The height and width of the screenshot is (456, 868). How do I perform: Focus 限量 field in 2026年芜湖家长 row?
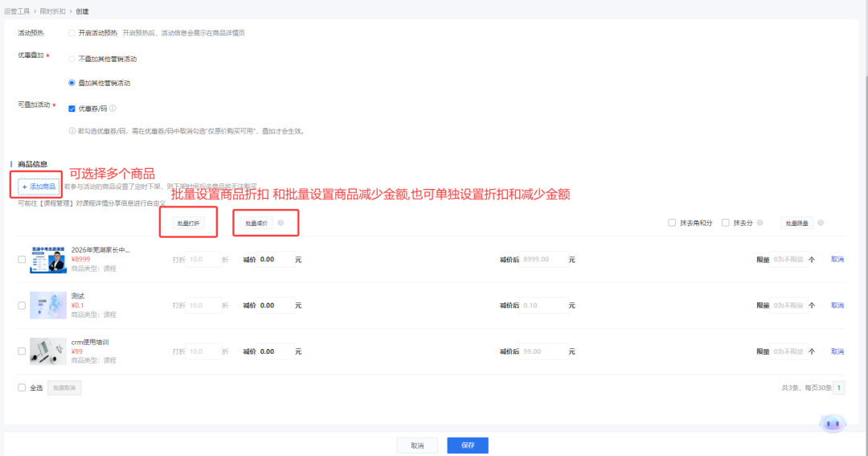[x=789, y=259]
